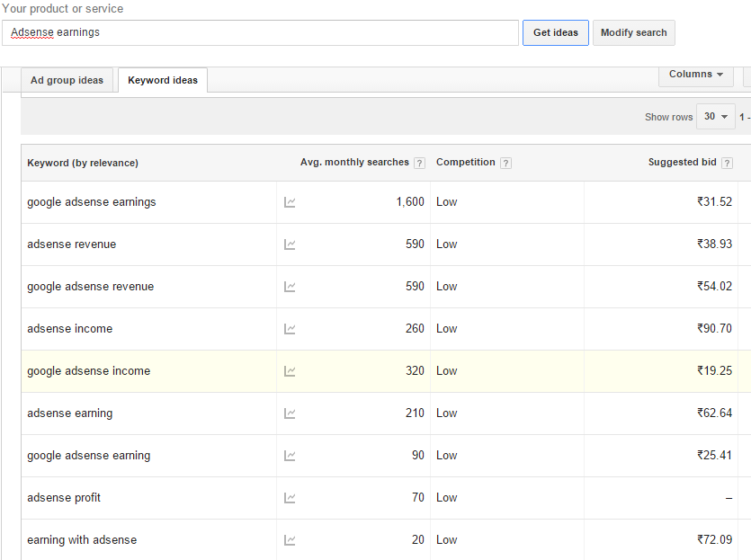Image resolution: width=751 pixels, height=560 pixels.
Task: Click the 260 monthly searches value
Action: (x=415, y=328)
